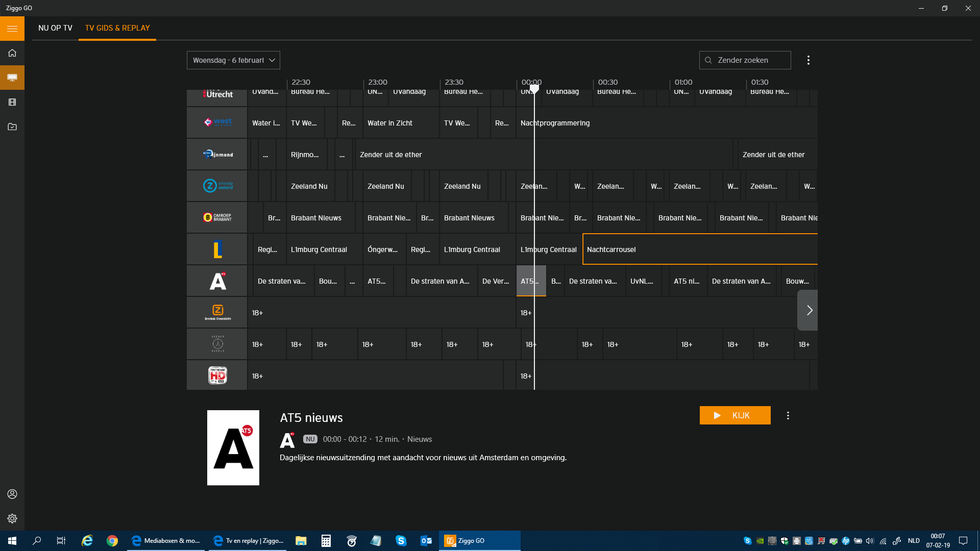
Task: Open the TV screen sidebar icon
Action: 12,78
